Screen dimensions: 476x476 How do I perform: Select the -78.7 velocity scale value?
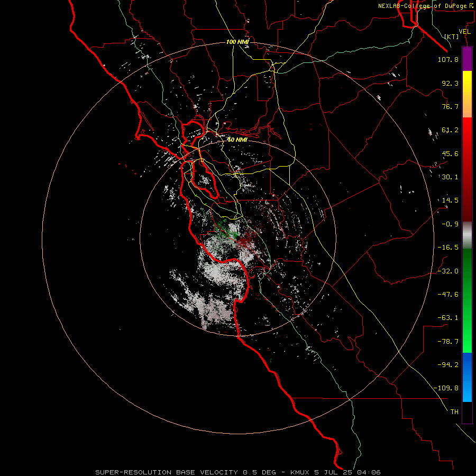click(x=448, y=342)
